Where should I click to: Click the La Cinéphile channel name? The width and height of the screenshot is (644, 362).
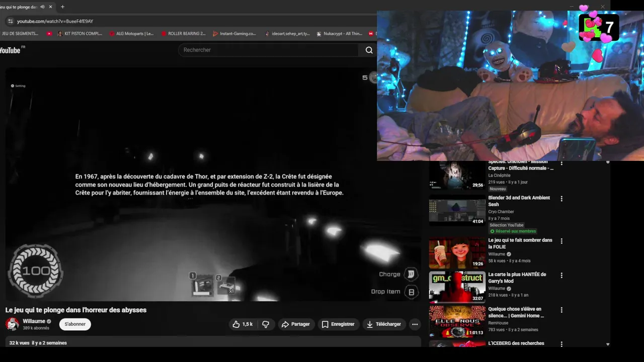coord(499,175)
